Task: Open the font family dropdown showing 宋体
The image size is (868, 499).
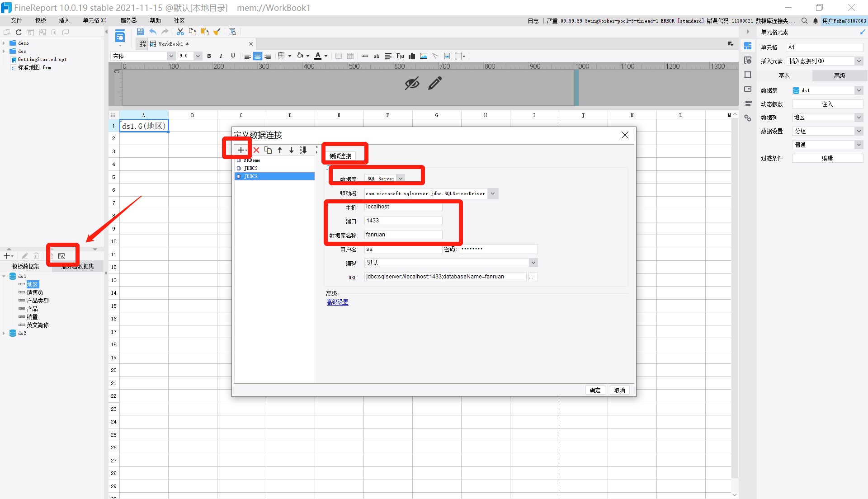Action: point(171,56)
